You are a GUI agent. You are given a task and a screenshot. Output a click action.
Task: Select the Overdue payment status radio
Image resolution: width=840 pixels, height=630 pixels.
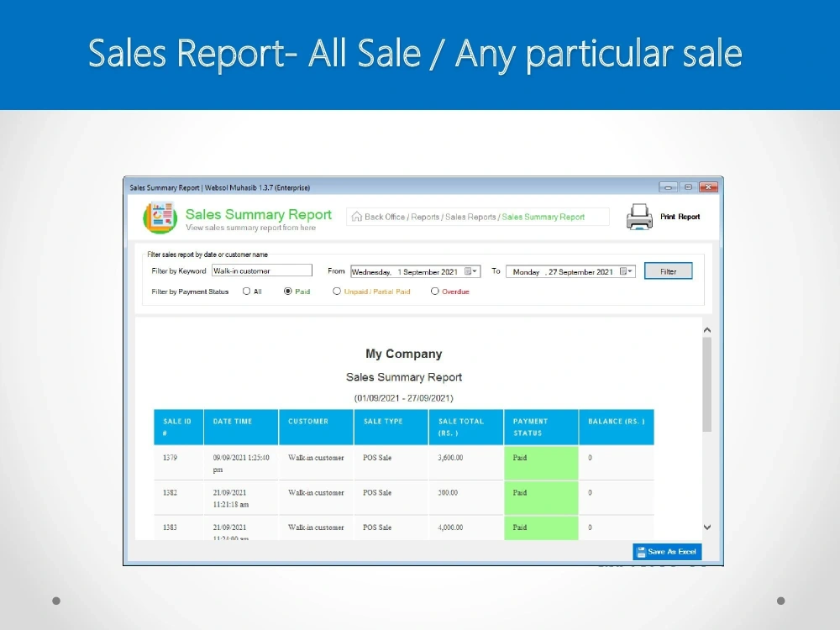[x=434, y=291]
